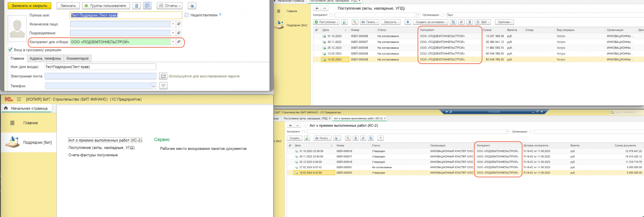Click the question mark help icon in КС-2 toolbar

(380, 138)
